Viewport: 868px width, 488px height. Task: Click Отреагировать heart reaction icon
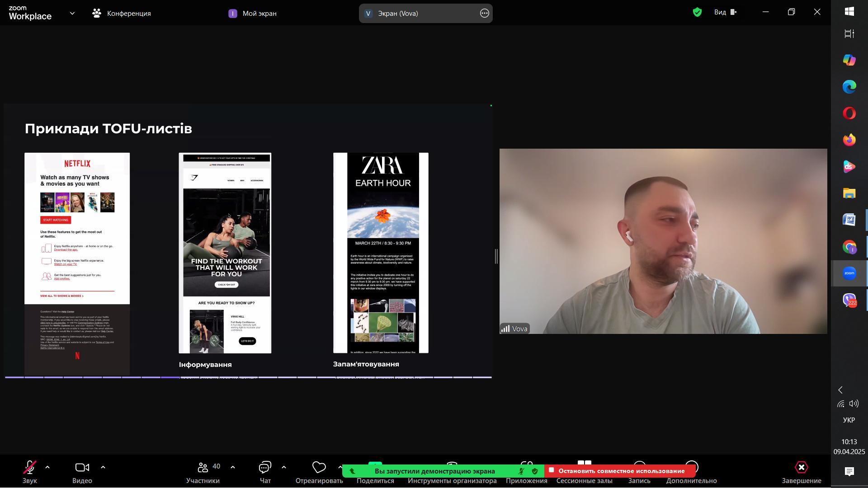pyautogui.click(x=319, y=467)
